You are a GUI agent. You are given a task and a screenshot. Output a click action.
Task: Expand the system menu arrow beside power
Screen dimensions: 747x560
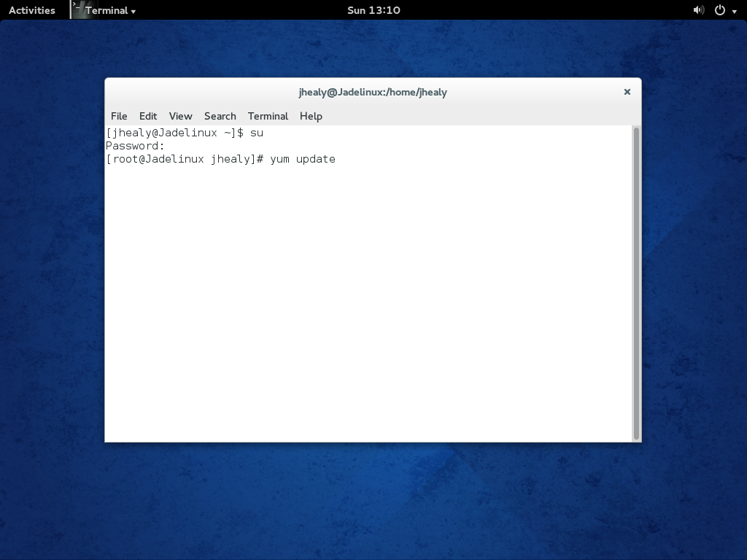734,12
